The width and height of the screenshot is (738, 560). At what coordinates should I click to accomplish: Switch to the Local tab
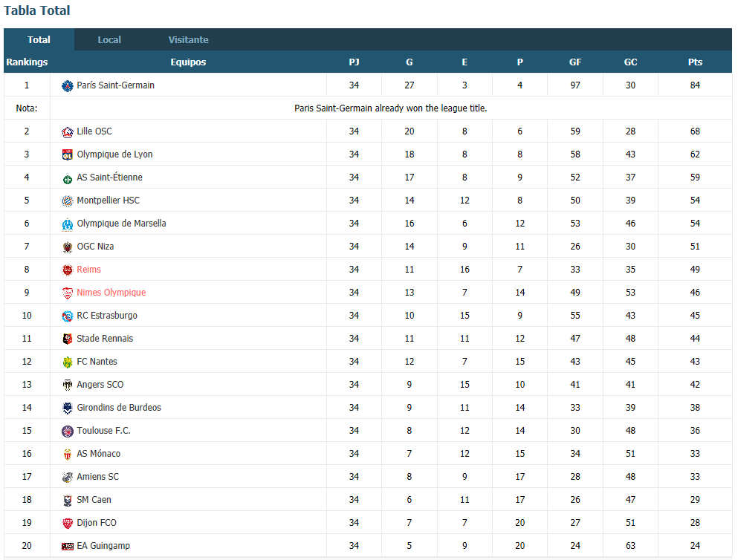[x=109, y=39]
